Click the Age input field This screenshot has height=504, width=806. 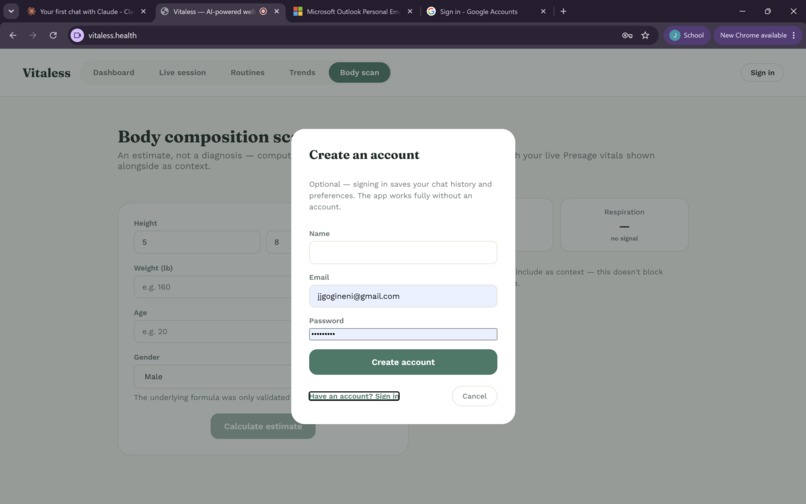[x=212, y=332]
